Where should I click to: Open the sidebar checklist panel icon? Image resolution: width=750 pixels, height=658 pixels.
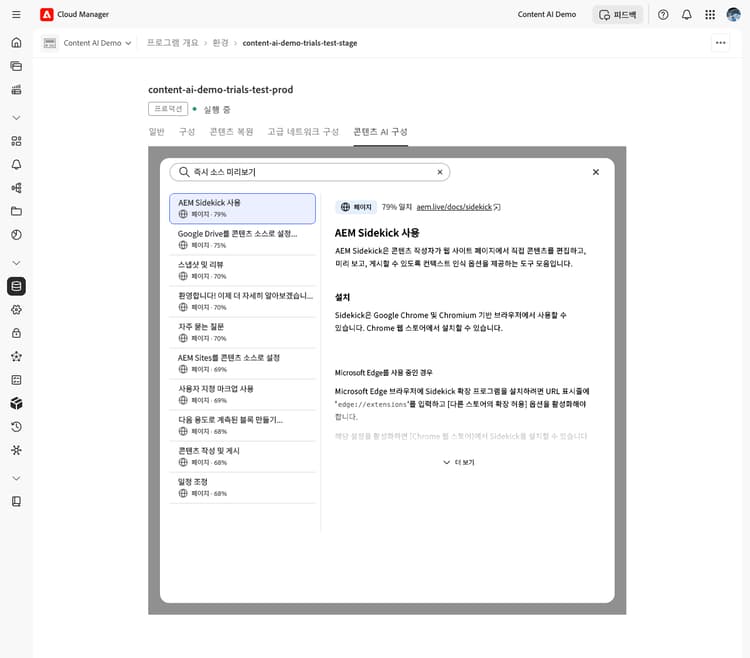coord(16,380)
